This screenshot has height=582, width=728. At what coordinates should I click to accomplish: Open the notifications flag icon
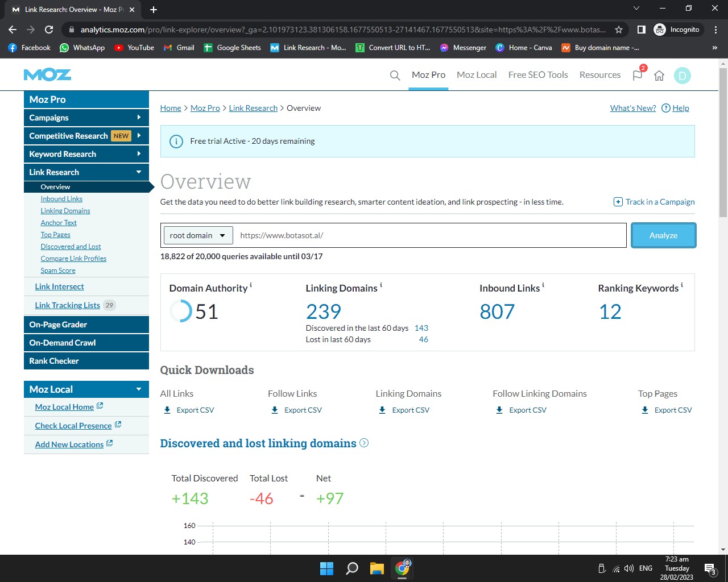point(638,76)
